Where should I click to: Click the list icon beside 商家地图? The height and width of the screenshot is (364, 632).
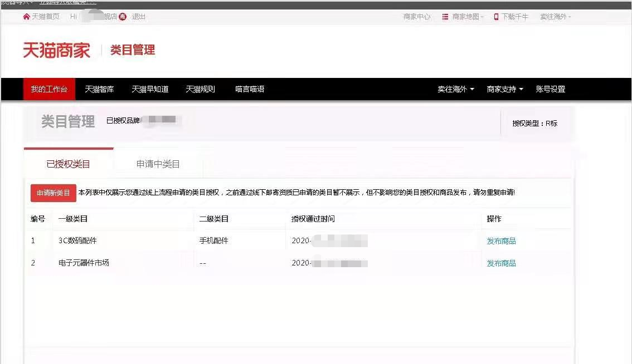pos(445,17)
